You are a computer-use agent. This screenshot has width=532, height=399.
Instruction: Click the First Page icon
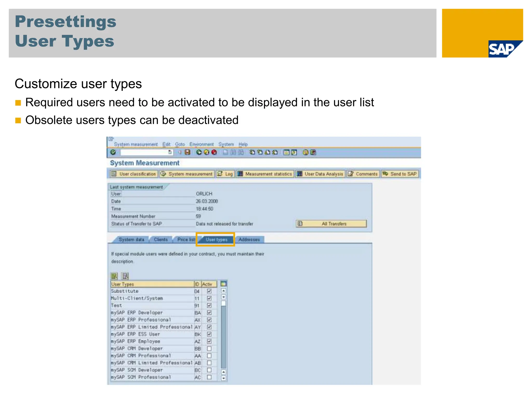tap(252, 152)
